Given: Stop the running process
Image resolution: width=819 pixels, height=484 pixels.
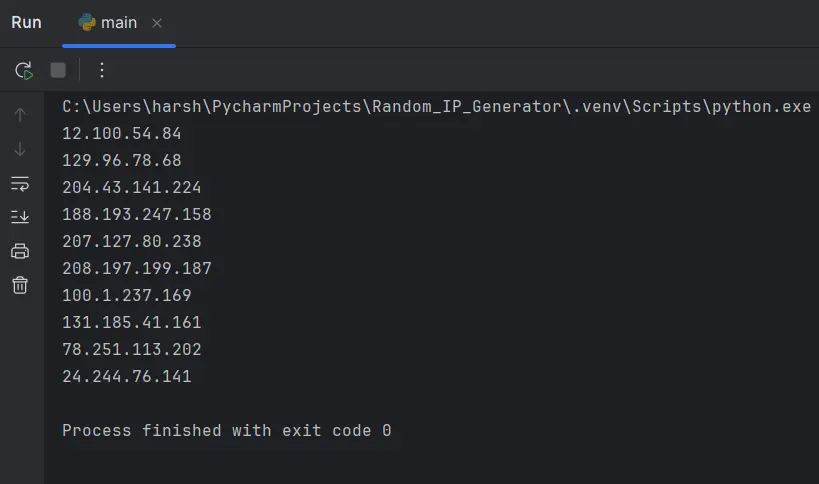Looking at the screenshot, I should (x=58, y=70).
